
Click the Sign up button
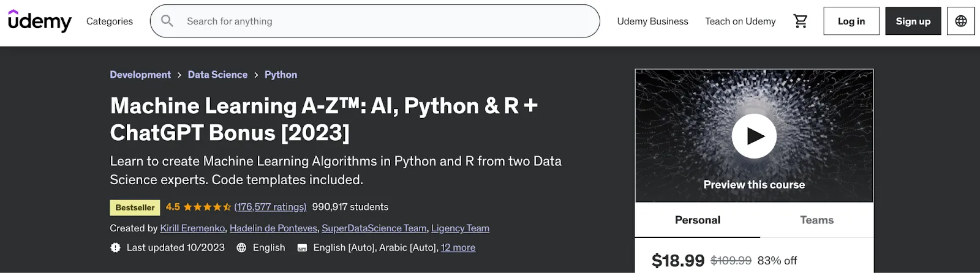(x=913, y=21)
